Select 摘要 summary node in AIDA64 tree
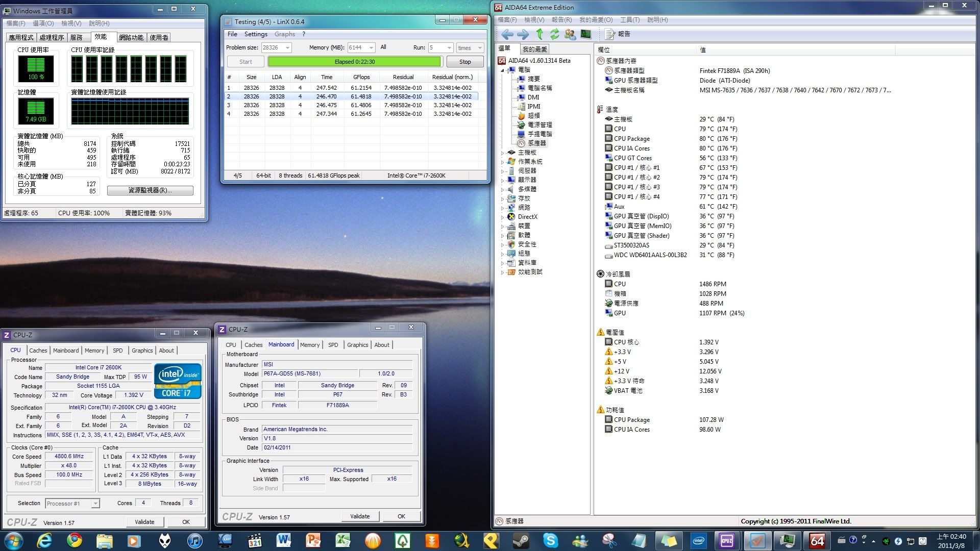 533,79
